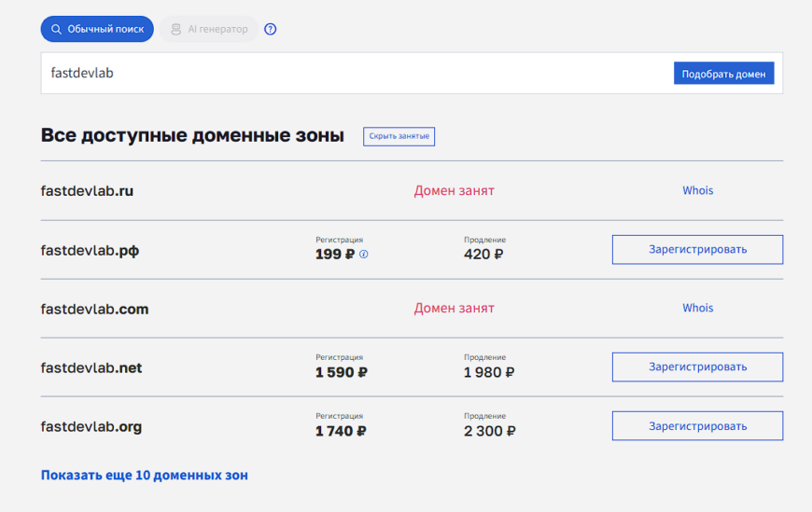
Task: Expand Показать еще 10 доменных зон
Action: (x=145, y=476)
